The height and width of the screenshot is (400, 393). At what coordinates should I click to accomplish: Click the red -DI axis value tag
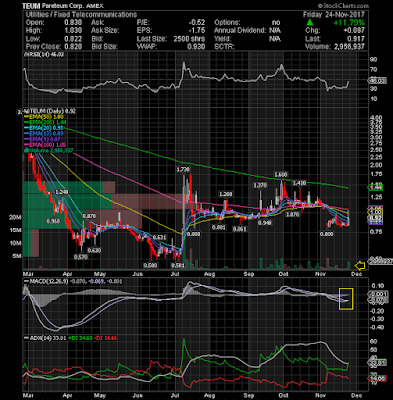[377, 379]
